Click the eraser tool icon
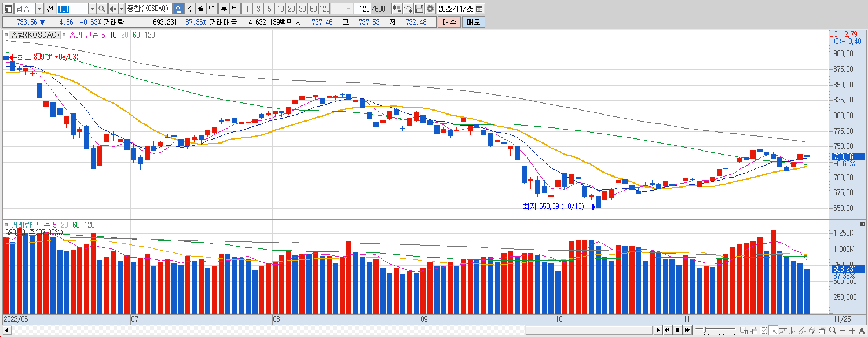The height and width of the screenshot is (337, 868). [x=812, y=330]
